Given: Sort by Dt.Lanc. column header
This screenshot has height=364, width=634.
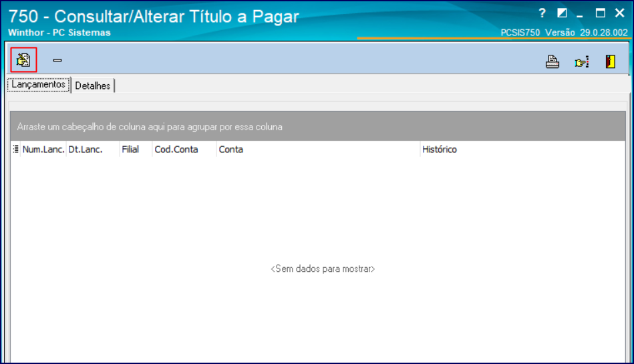Looking at the screenshot, I should pos(93,149).
